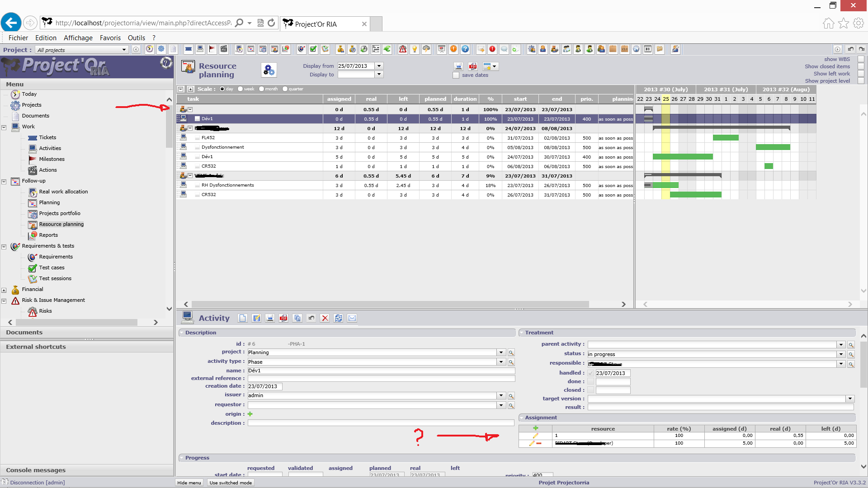Open the Outils menu
Image resolution: width=868 pixels, height=488 pixels.
[136, 38]
